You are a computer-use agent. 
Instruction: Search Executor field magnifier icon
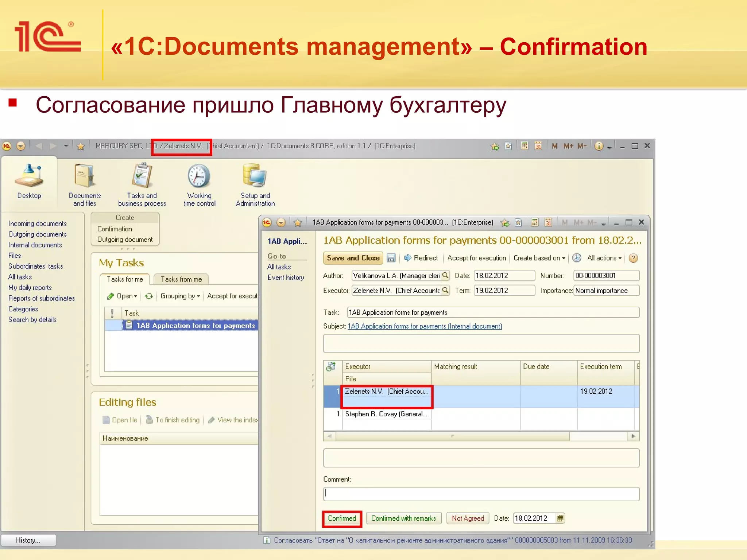click(445, 291)
